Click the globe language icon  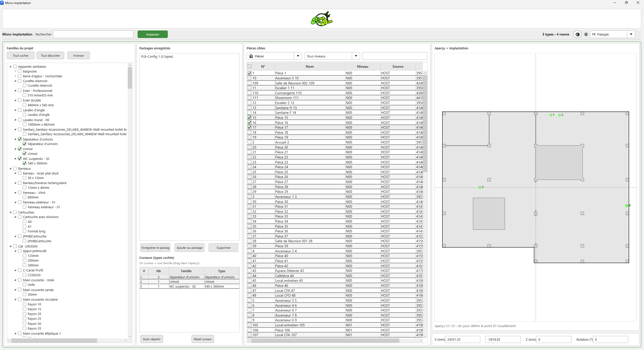coord(586,34)
